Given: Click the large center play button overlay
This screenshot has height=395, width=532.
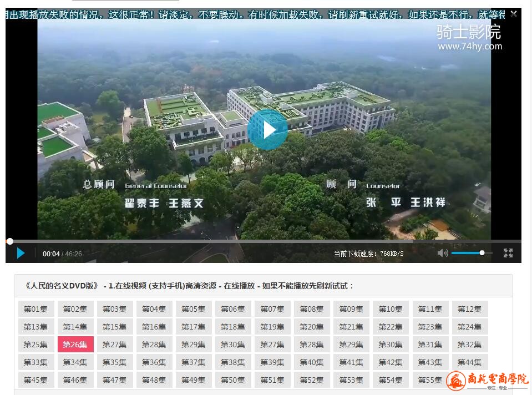Looking at the screenshot, I should click(x=267, y=130).
